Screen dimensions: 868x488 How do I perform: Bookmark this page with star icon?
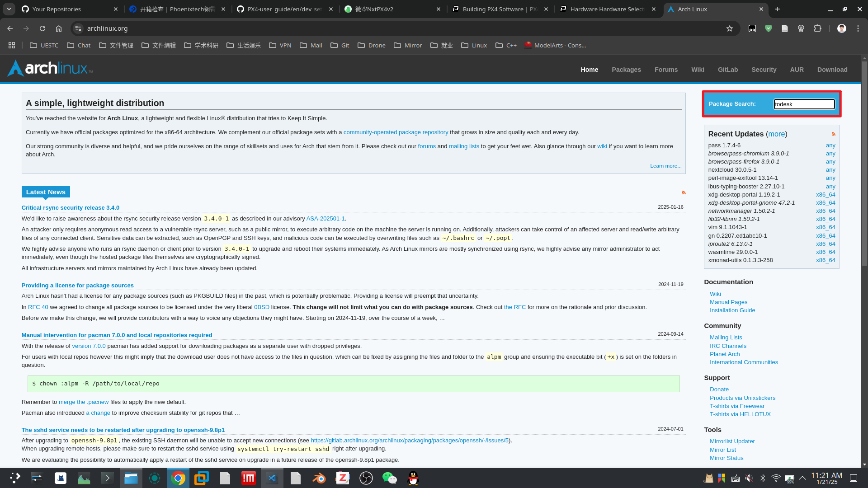pyautogui.click(x=730, y=28)
